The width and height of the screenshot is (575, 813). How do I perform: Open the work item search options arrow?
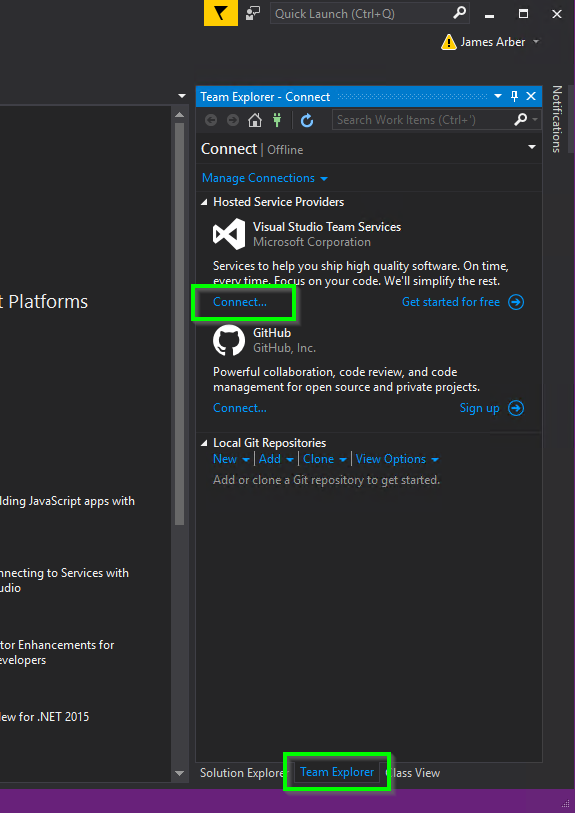click(x=535, y=120)
